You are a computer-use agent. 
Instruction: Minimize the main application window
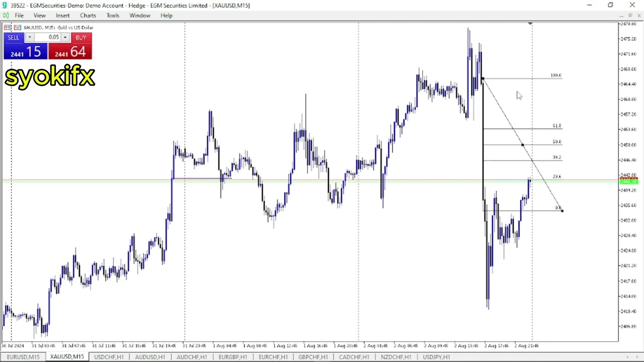click(x=589, y=5)
